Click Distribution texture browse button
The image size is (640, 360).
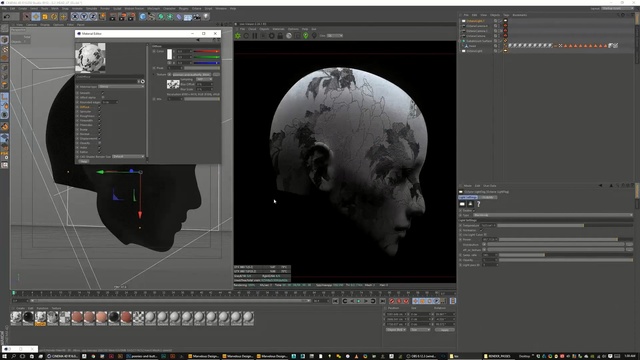[629, 244]
